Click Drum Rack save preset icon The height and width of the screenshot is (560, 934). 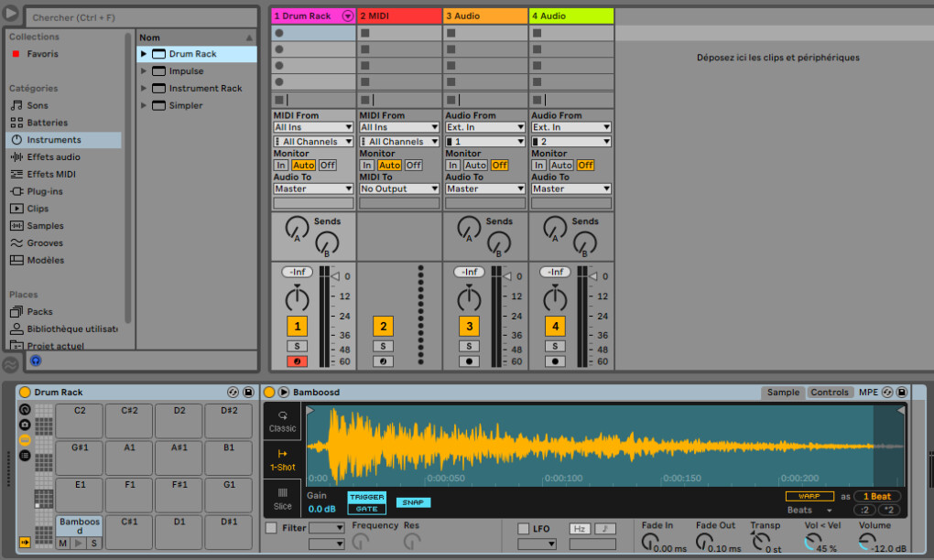point(248,393)
